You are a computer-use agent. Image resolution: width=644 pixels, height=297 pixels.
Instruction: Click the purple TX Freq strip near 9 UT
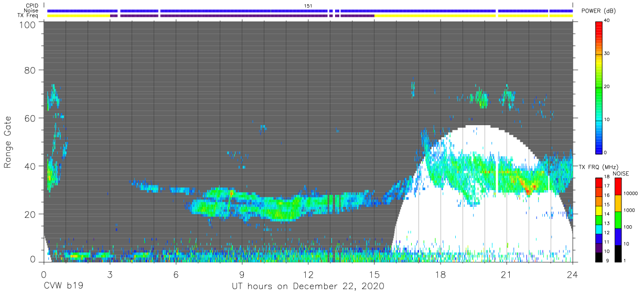click(242, 16)
